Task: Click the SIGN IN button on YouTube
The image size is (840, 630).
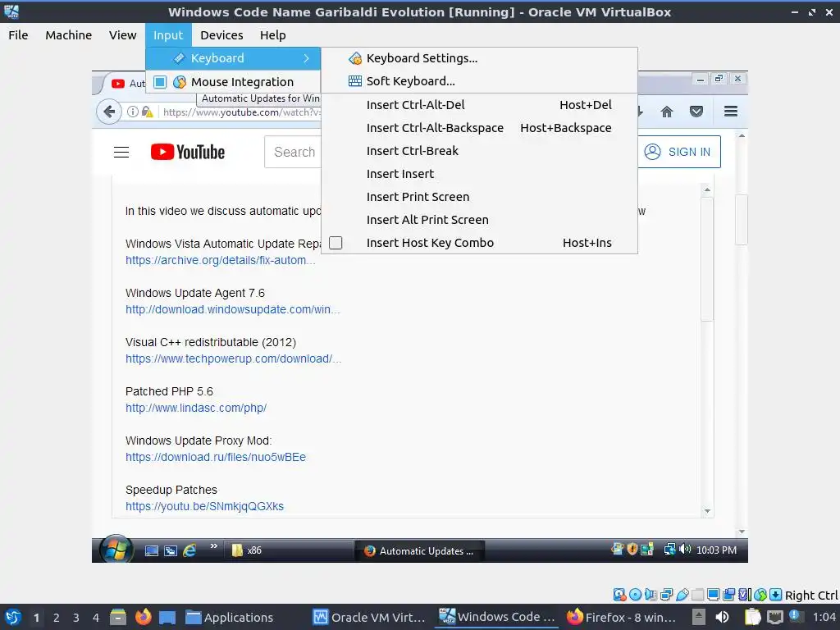Action: (x=678, y=152)
